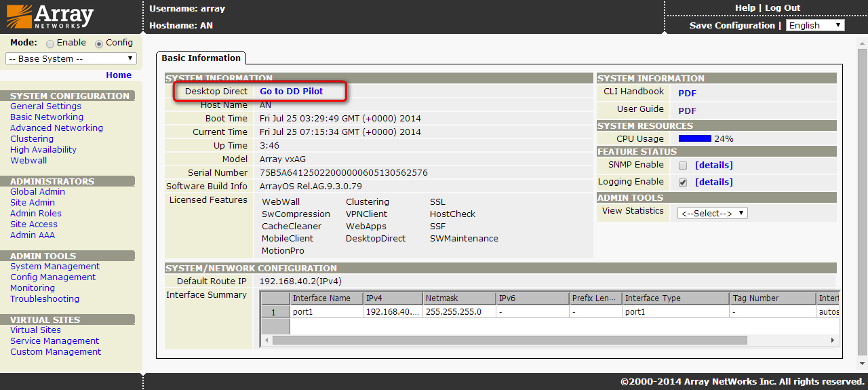Click the 255.255.255.0 netmask cell
This screenshot has height=390, width=868.
point(459,312)
